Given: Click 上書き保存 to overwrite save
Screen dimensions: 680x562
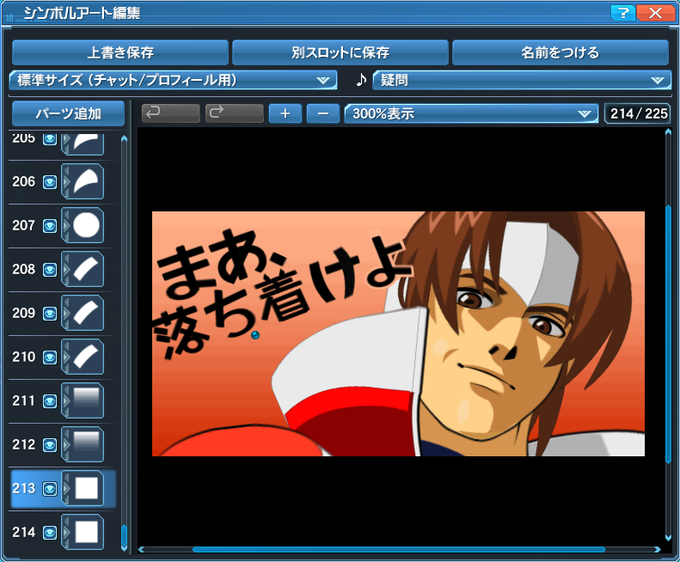Looking at the screenshot, I should coord(120,52).
